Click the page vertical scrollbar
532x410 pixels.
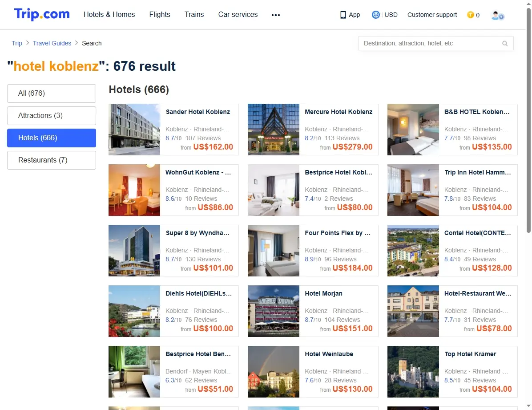tap(528, 120)
